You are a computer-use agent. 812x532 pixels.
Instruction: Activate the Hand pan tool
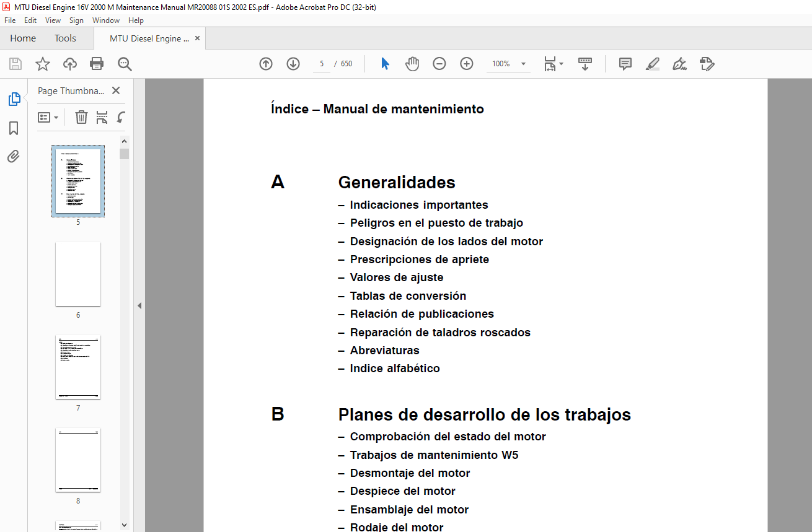[x=412, y=64]
